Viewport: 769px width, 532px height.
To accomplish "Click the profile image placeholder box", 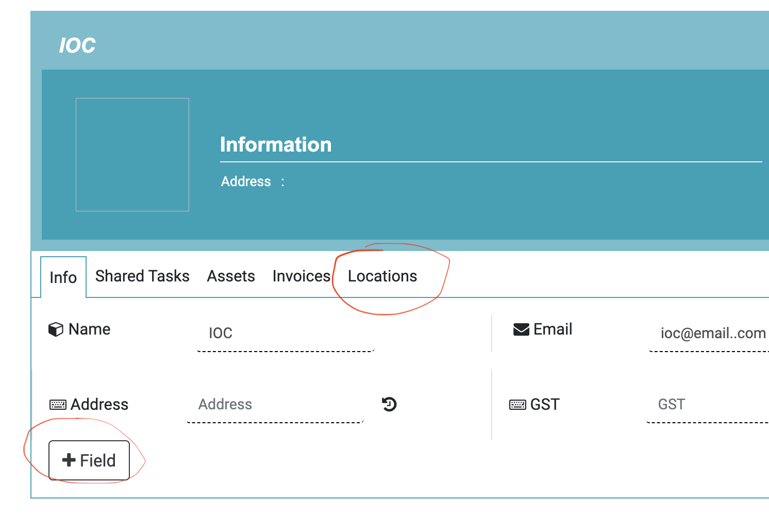I will point(132,154).
